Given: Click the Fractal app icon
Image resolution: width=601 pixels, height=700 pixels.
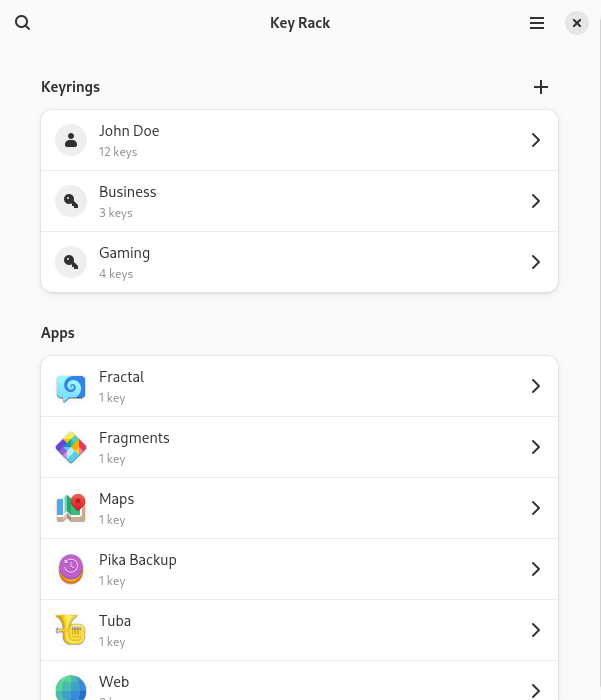Looking at the screenshot, I should pyautogui.click(x=71, y=387).
